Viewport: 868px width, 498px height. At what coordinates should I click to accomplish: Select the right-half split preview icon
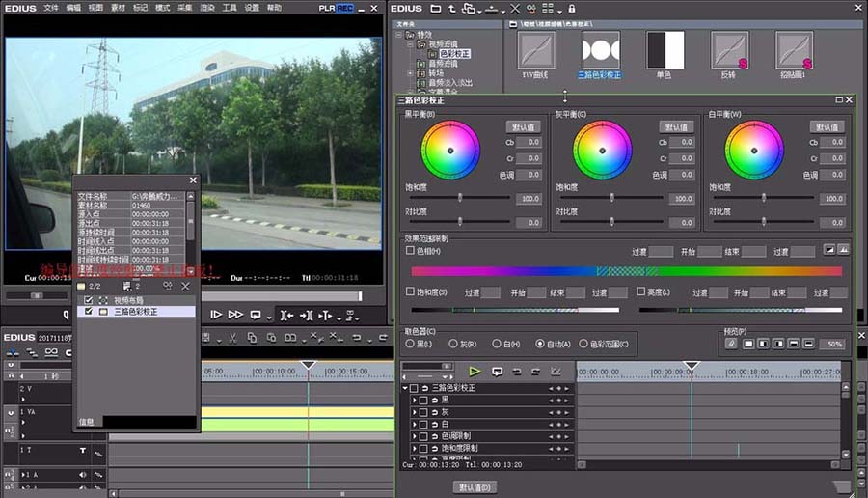click(x=778, y=344)
